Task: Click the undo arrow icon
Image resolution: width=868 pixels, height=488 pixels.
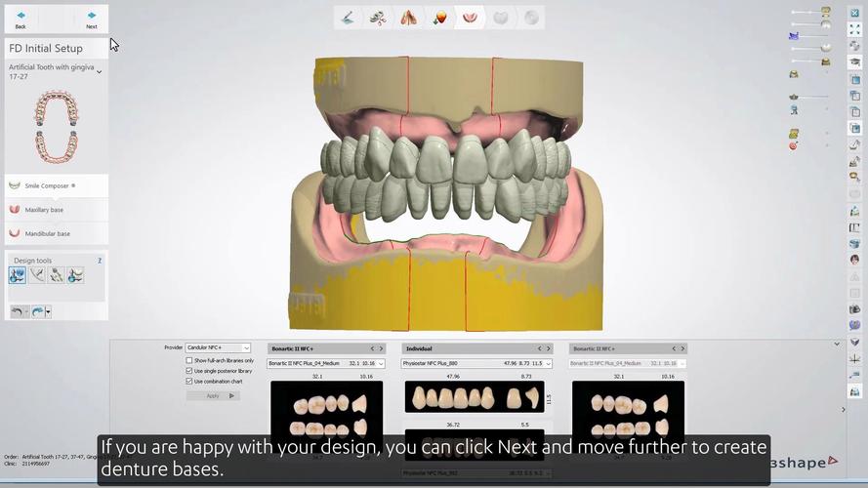Action: (18, 311)
